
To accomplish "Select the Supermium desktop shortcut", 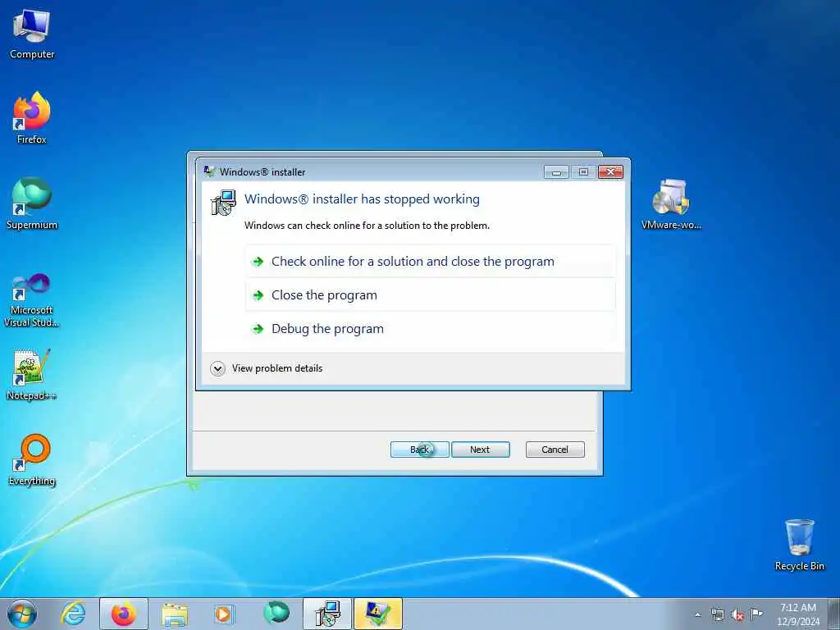I will click(32, 203).
